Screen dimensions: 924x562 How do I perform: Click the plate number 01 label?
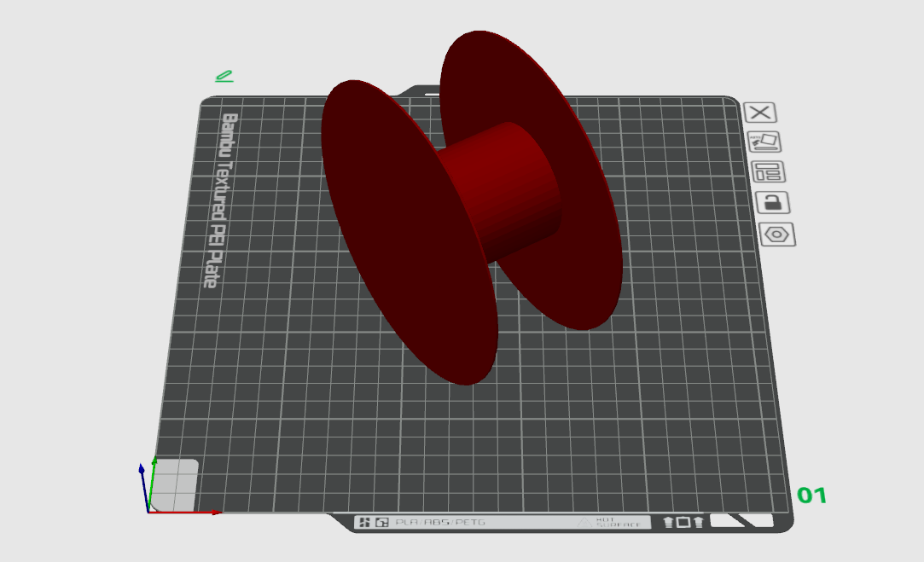pyautogui.click(x=811, y=495)
